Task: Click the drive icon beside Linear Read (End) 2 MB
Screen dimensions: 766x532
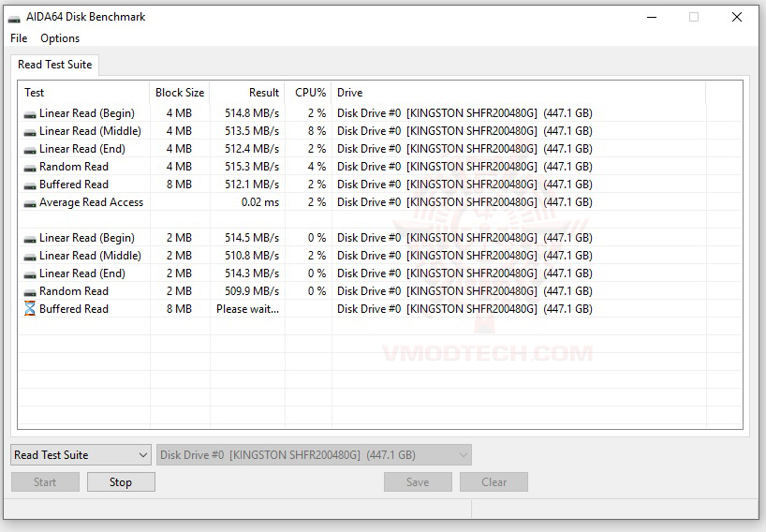Action: point(30,274)
